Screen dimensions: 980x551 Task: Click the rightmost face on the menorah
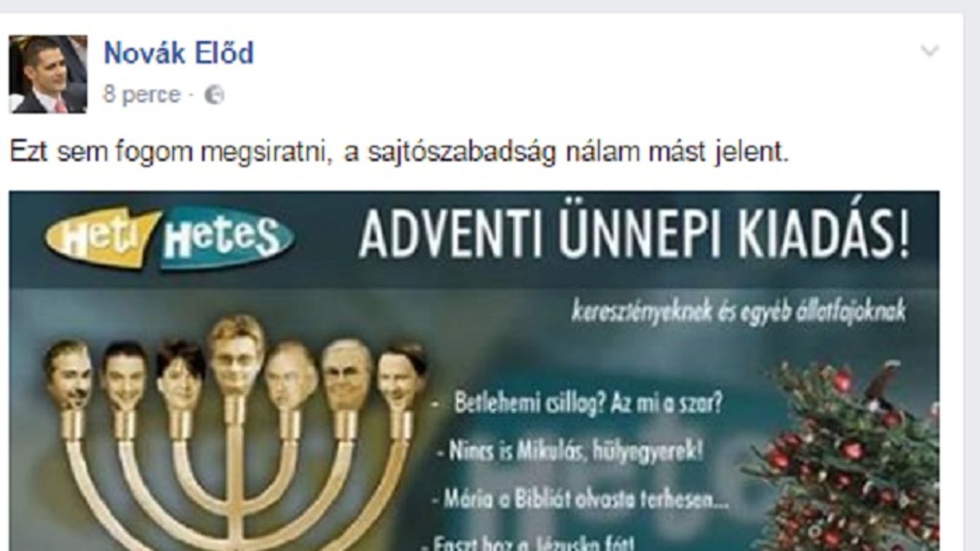(x=401, y=376)
